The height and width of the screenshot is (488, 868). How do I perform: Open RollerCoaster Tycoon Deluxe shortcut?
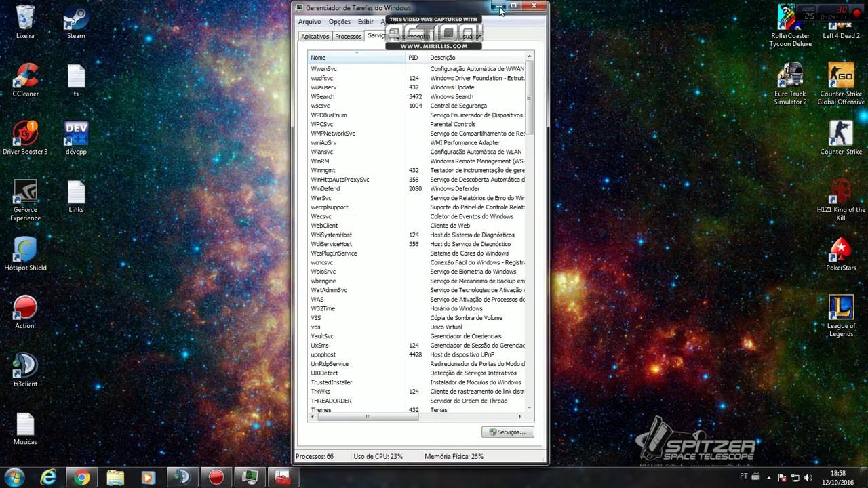pyautogui.click(x=790, y=26)
